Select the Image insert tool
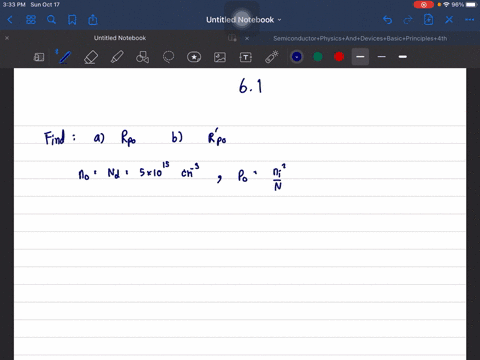 [x=220, y=57]
